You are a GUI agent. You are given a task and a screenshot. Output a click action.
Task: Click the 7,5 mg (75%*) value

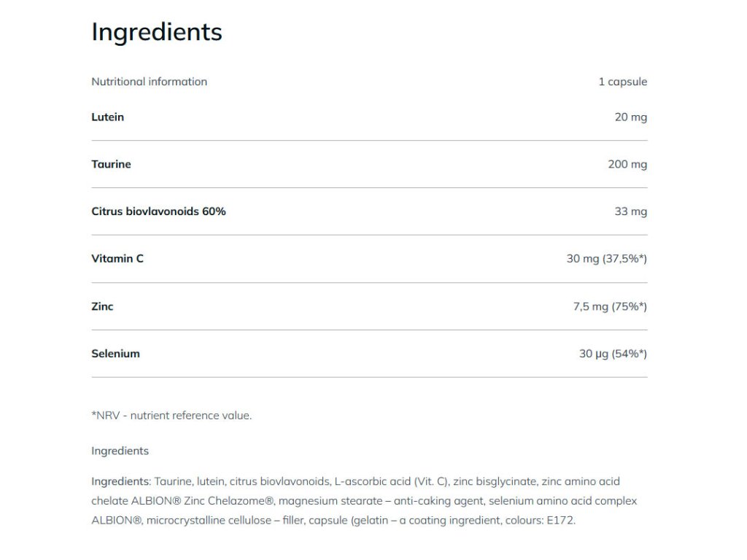tap(610, 306)
